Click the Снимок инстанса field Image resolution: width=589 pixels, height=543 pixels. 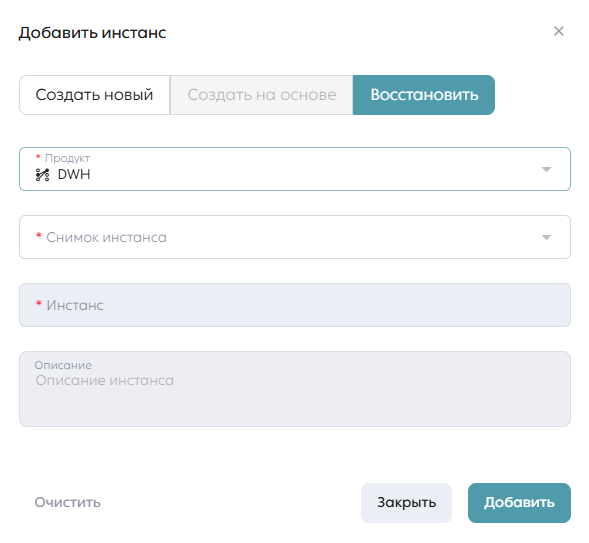click(x=295, y=237)
